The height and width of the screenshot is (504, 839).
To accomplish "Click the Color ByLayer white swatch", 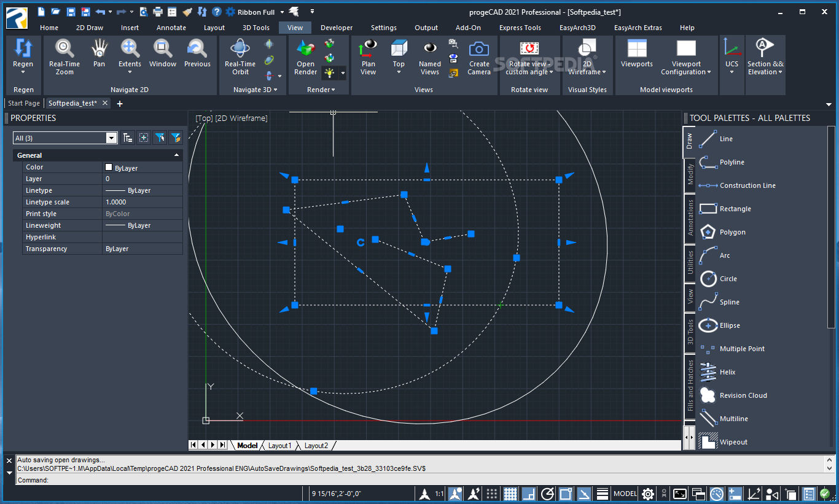I will pos(109,167).
